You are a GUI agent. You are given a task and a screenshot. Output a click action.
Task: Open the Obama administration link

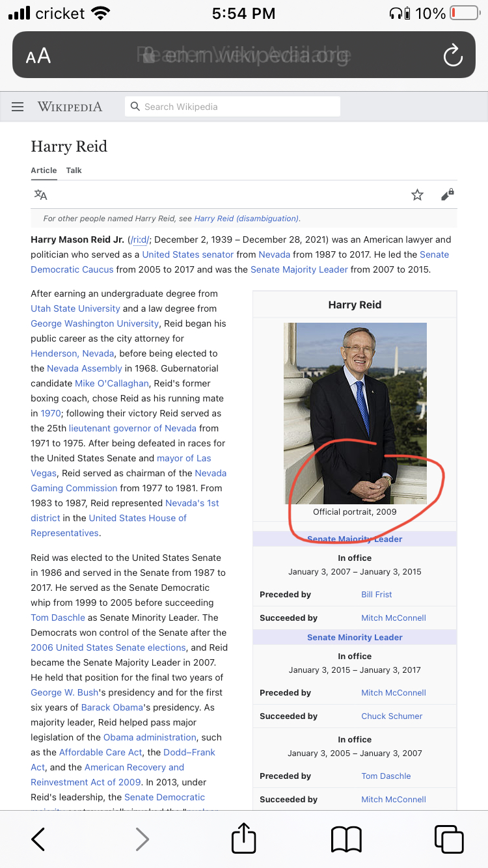[x=150, y=737]
